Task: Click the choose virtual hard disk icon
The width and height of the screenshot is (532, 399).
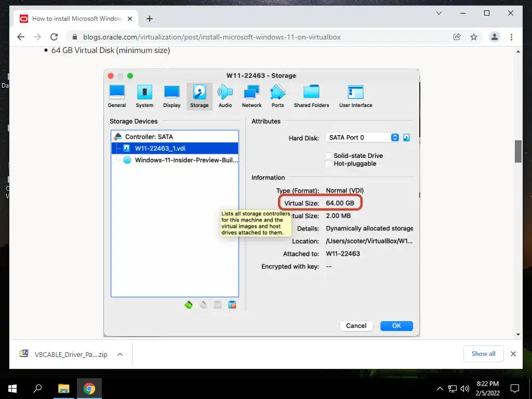Action: click(x=406, y=137)
